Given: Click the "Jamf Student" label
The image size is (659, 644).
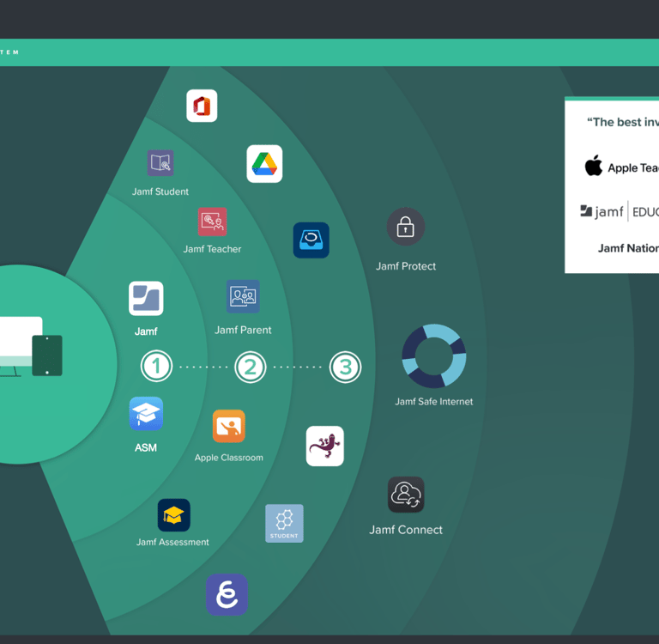Looking at the screenshot, I should click(x=160, y=191).
